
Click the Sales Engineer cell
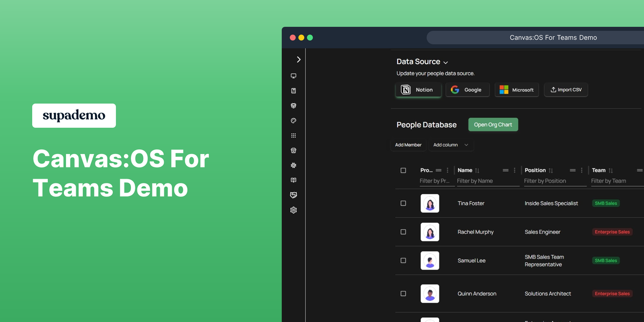tap(543, 232)
